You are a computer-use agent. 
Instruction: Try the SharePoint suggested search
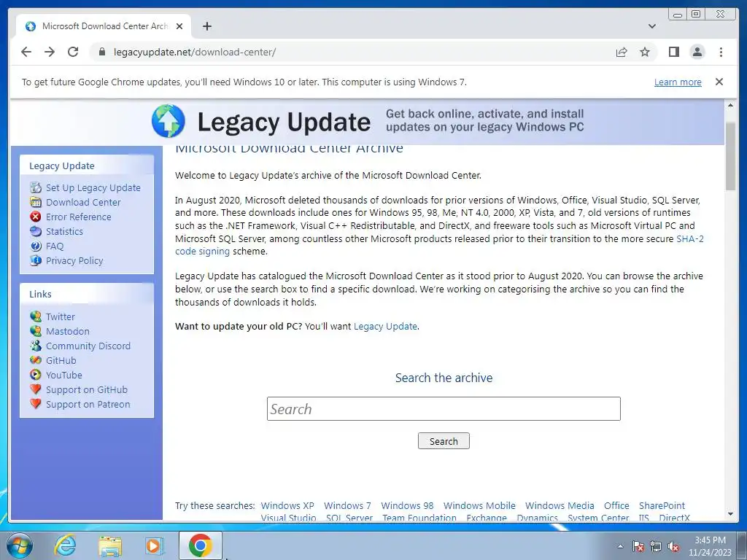coord(662,505)
